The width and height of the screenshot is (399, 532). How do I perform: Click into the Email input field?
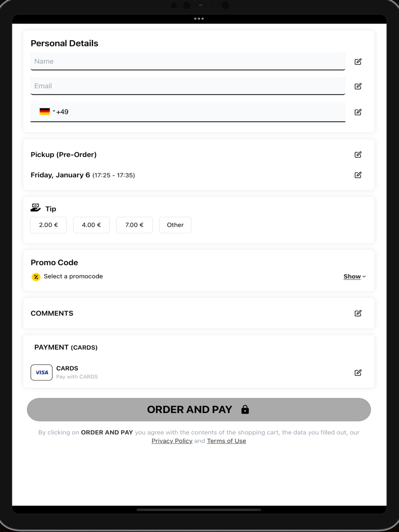(x=188, y=86)
